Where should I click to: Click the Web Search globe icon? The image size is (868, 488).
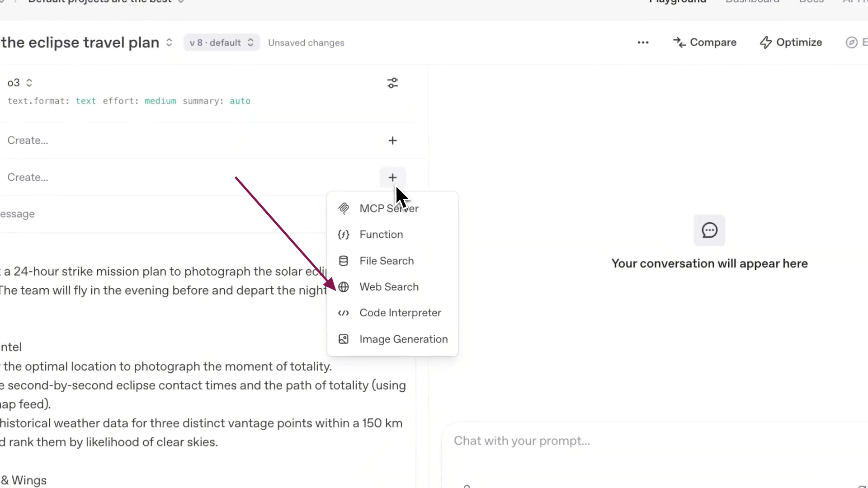pos(344,287)
